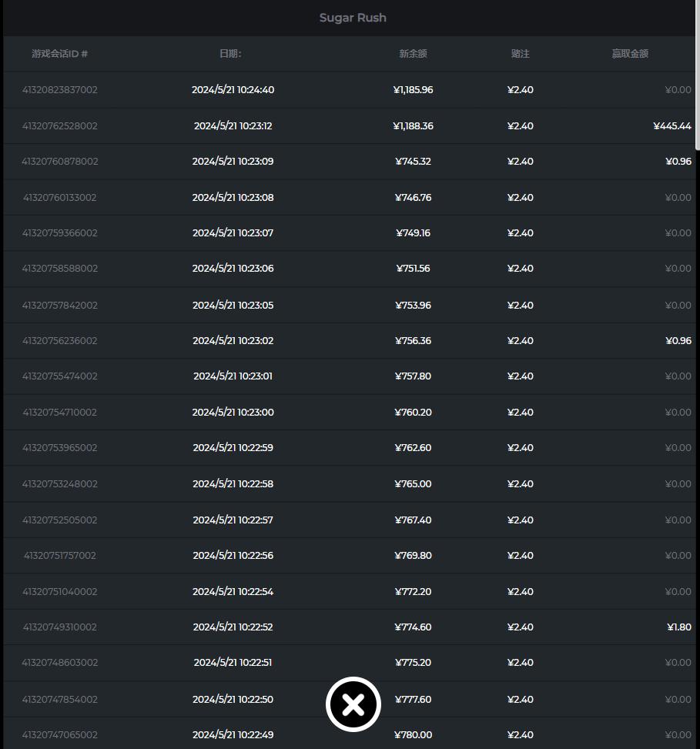Viewport: 700px width, 749px height.
Task: Click the balance ¥756.36
Action: tap(414, 340)
